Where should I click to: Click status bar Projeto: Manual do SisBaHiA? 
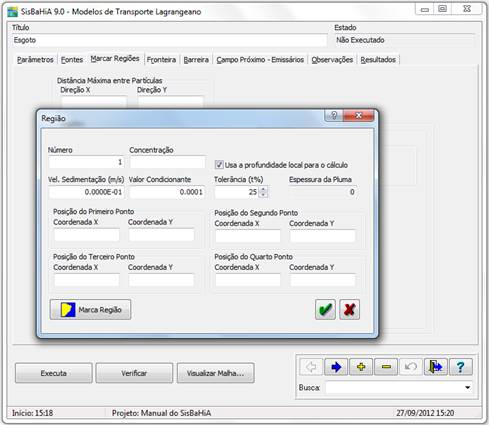[161, 413]
